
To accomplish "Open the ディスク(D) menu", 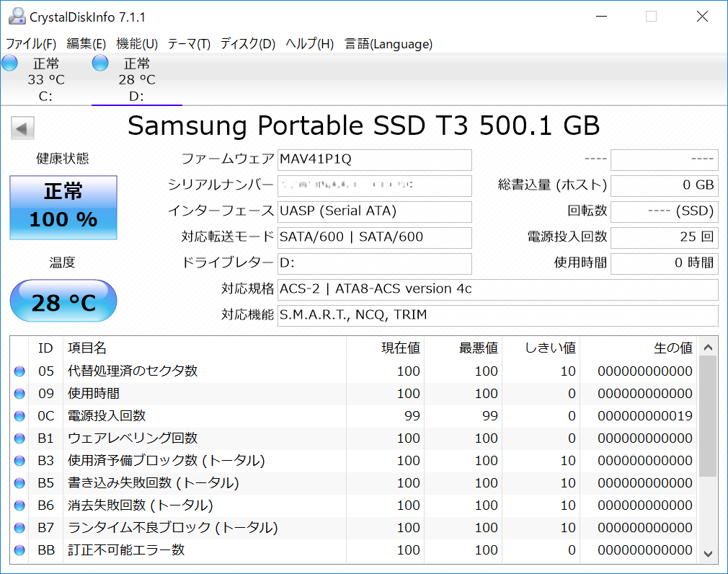I will (248, 44).
